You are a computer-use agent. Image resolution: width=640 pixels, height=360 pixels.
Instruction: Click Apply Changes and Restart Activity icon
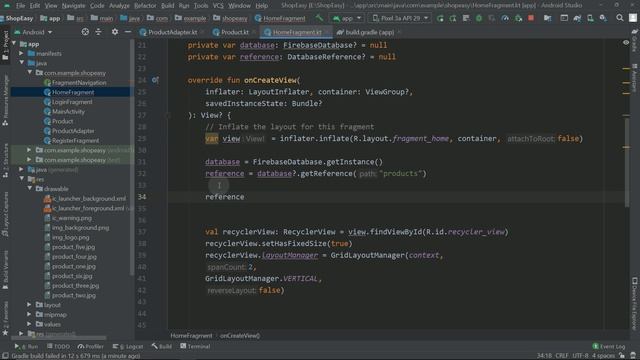point(453,18)
